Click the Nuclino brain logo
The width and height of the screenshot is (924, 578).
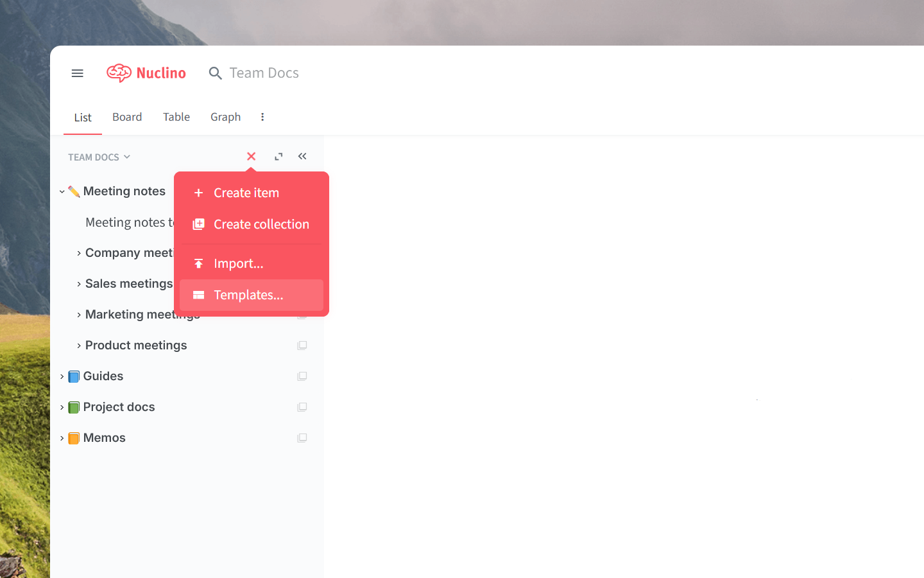pyautogui.click(x=119, y=73)
